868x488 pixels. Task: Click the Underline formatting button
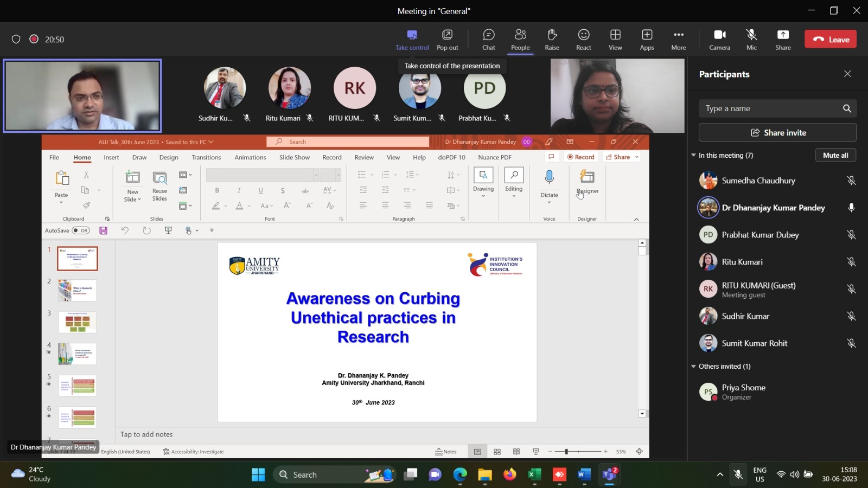(x=261, y=190)
